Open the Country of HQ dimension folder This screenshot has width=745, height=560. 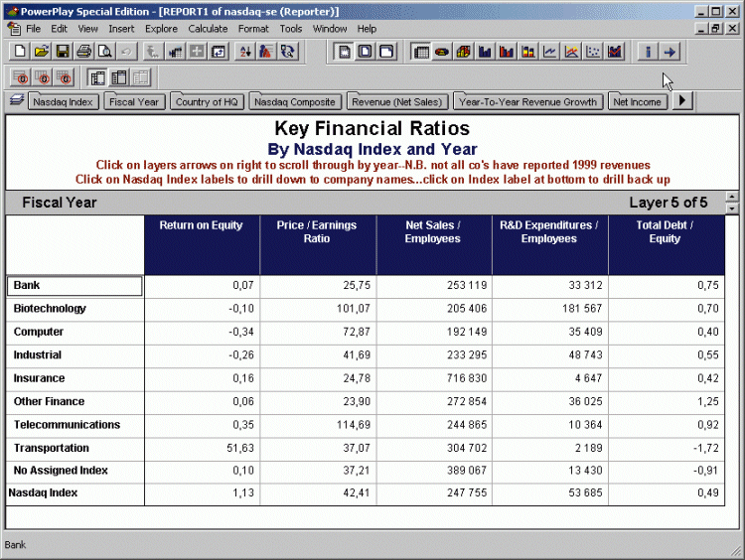208,101
